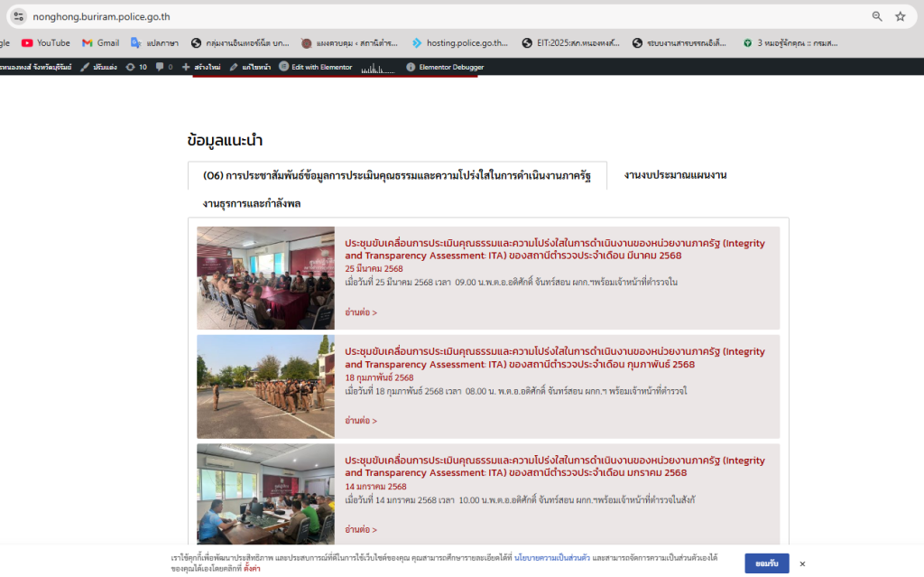Click the zoom magnifier icon in address bar
Viewport: 924px width, 577px height.
tap(877, 16)
